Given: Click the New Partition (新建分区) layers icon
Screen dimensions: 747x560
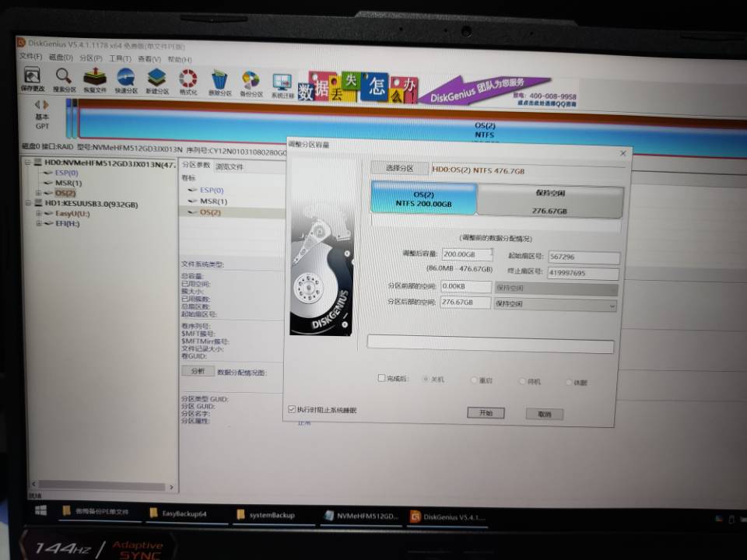Looking at the screenshot, I should [156, 80].
